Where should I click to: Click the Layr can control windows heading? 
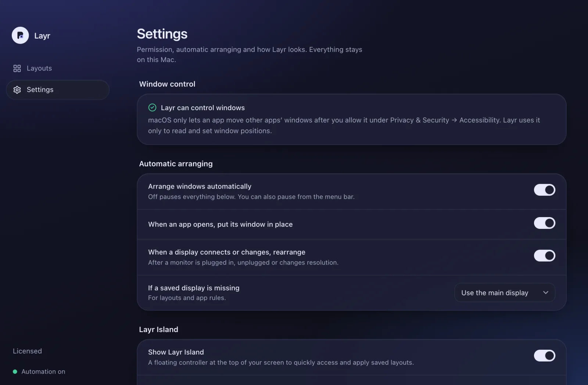coord(202,108)
